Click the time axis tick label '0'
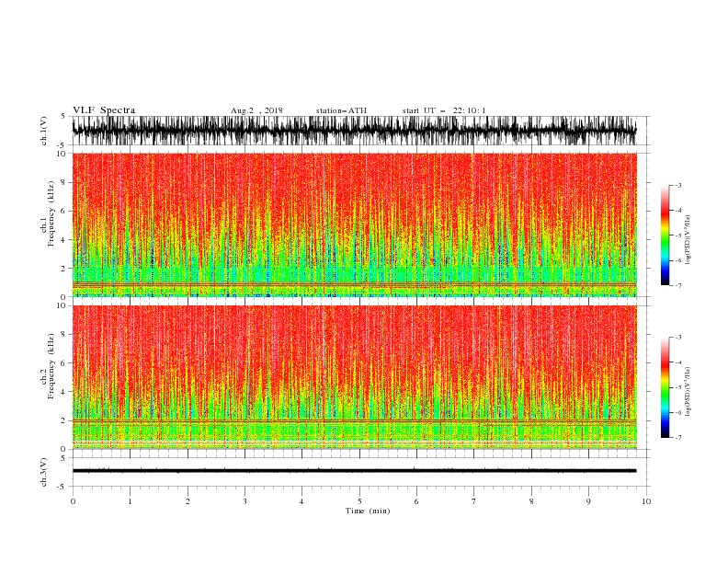The height and width of the screenshot is (563, 728). (73, 501)
